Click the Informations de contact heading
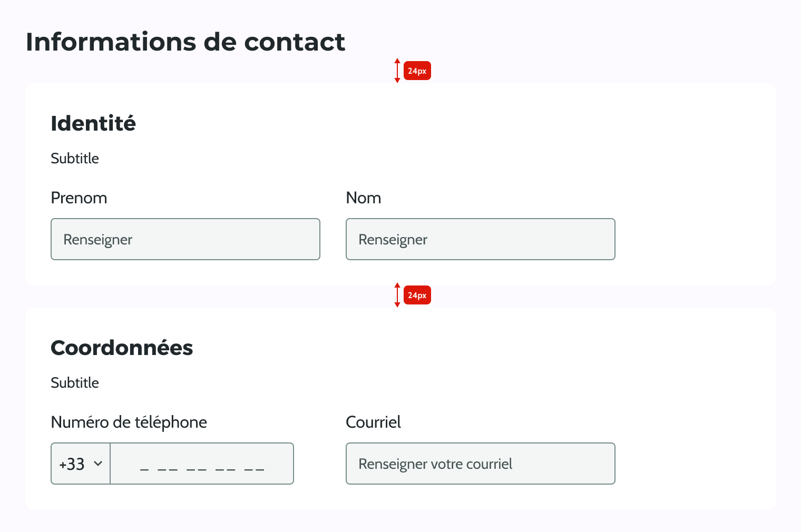The width and height of the screenshot is (801, 532). coord(185,41)
